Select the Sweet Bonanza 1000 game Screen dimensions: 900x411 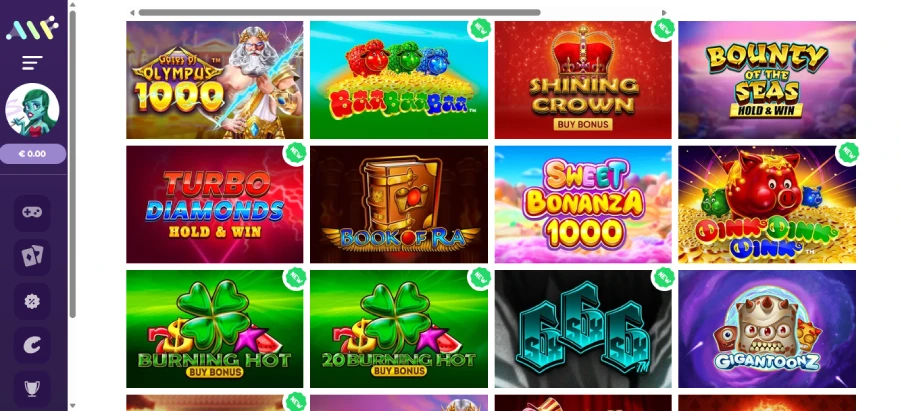pyautogui.click(x=583, y=204)
